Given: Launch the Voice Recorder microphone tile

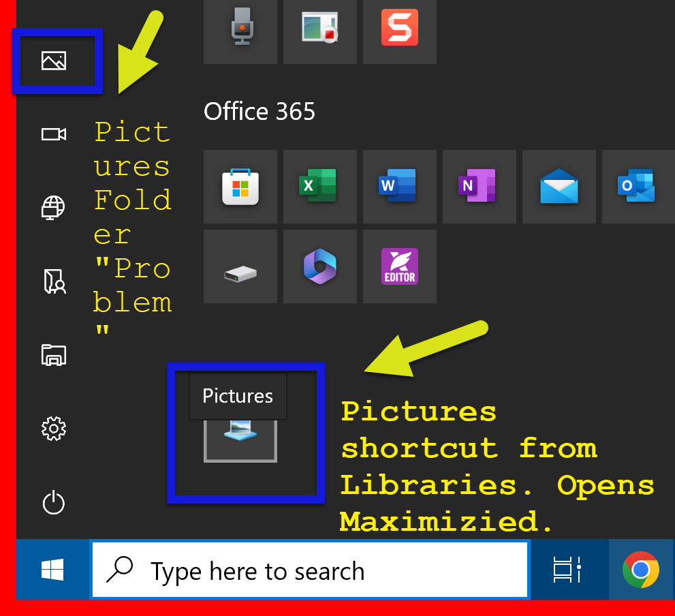Looking at the screenshot, I should point(240,29).
